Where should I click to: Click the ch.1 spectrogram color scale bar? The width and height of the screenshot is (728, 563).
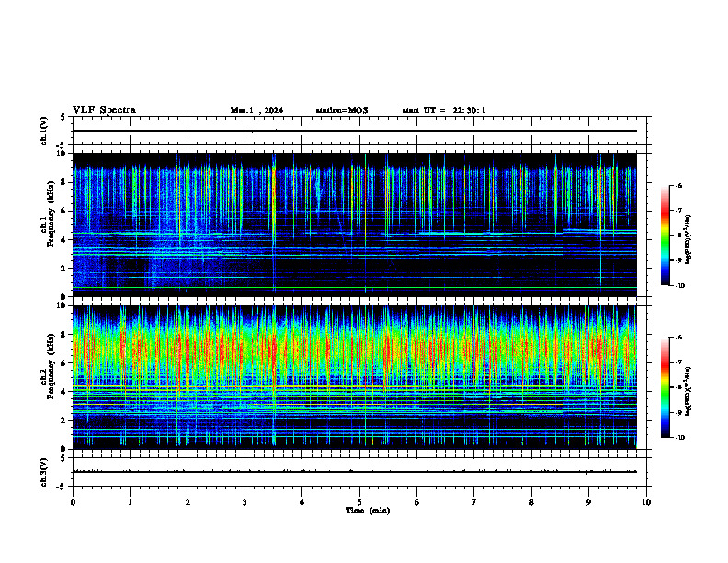click(665, 236)
